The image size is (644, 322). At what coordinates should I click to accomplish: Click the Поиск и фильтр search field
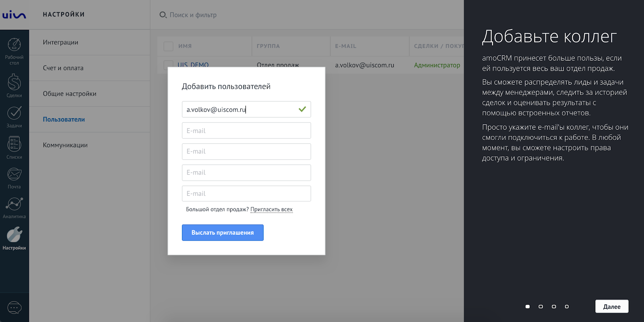[x=193, y=15]
